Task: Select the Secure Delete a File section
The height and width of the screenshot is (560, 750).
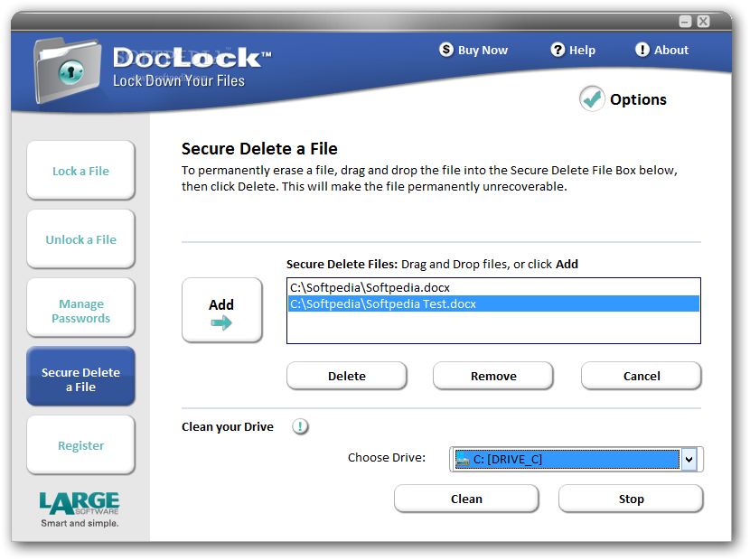Action: pyautogui.click(x=80, y=377)
